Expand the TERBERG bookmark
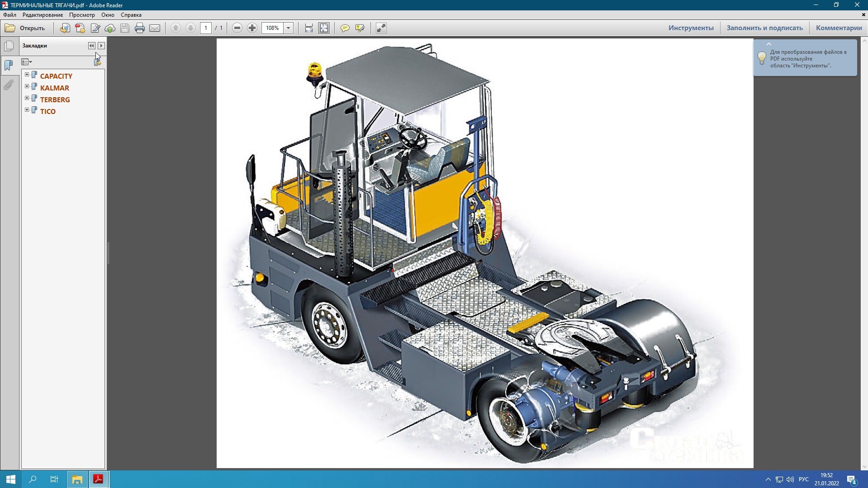868x488 pixels. 27,98
